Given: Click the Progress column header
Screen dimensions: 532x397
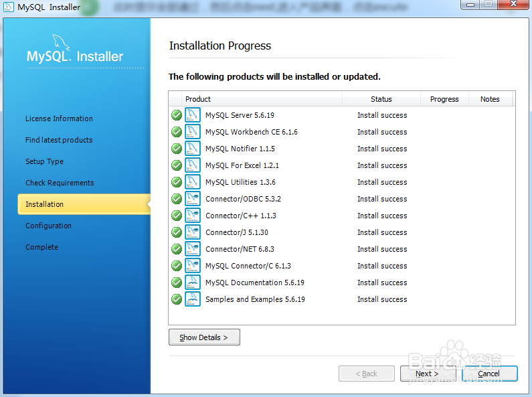Looking at the screenshot, I should click(444, 99).
